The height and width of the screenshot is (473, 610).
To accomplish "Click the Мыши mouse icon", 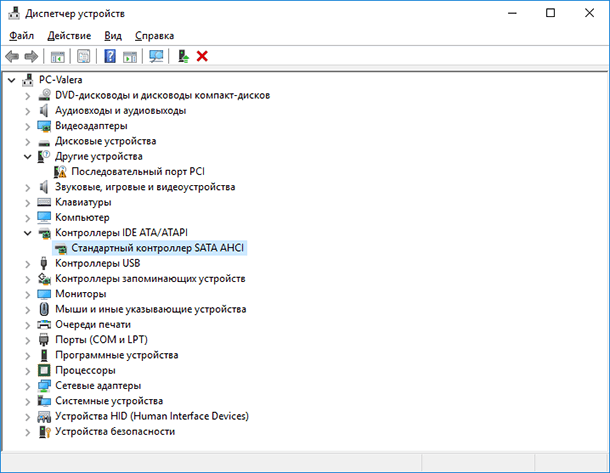I will (44, 309).
